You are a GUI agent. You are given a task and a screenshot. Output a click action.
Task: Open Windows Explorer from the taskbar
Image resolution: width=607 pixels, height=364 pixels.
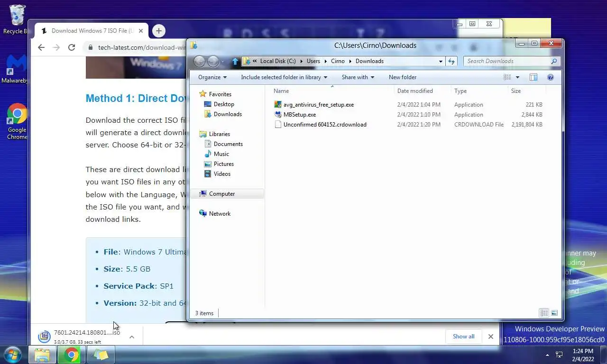click(42, 355)
